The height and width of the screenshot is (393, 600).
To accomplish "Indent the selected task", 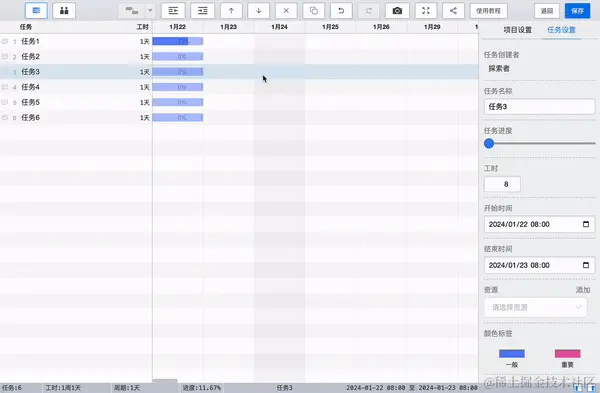I will pyautogui.click(x=202, y=11).
